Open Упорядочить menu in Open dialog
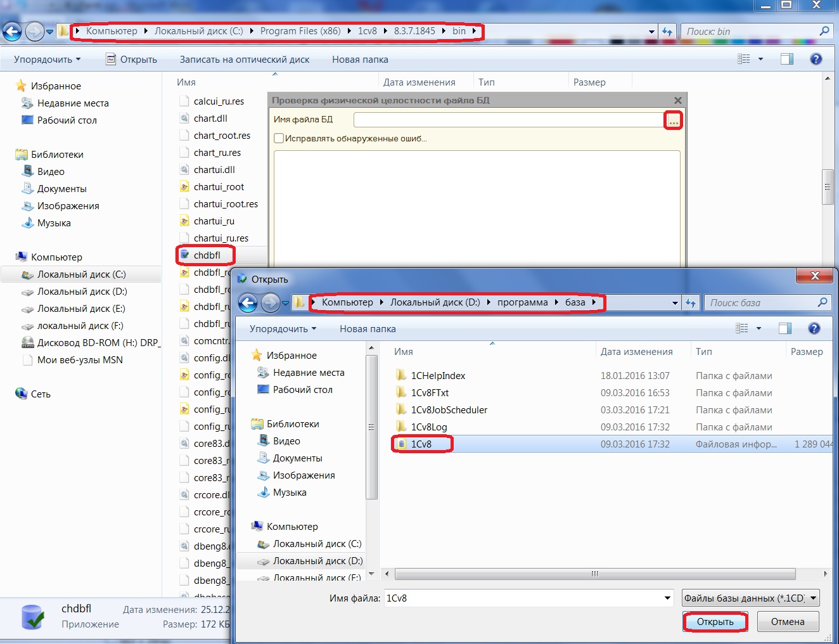Screen dimensions: 839x644 283,328
